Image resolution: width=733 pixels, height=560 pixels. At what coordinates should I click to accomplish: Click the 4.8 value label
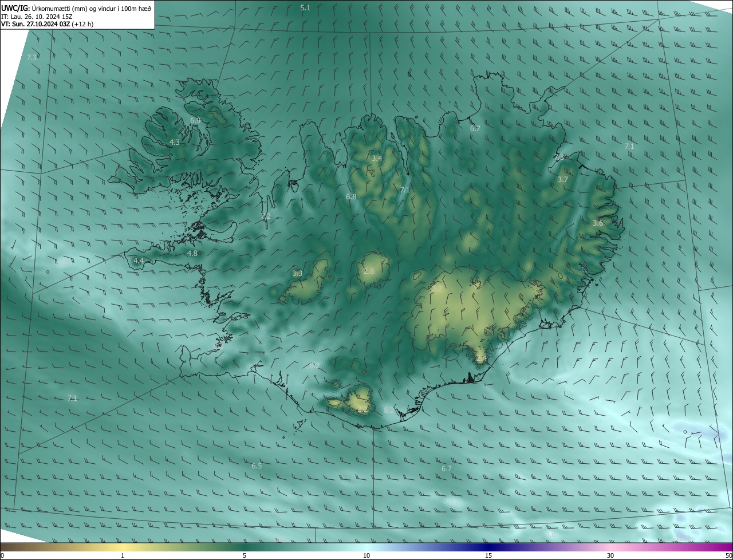coord(192,253)
